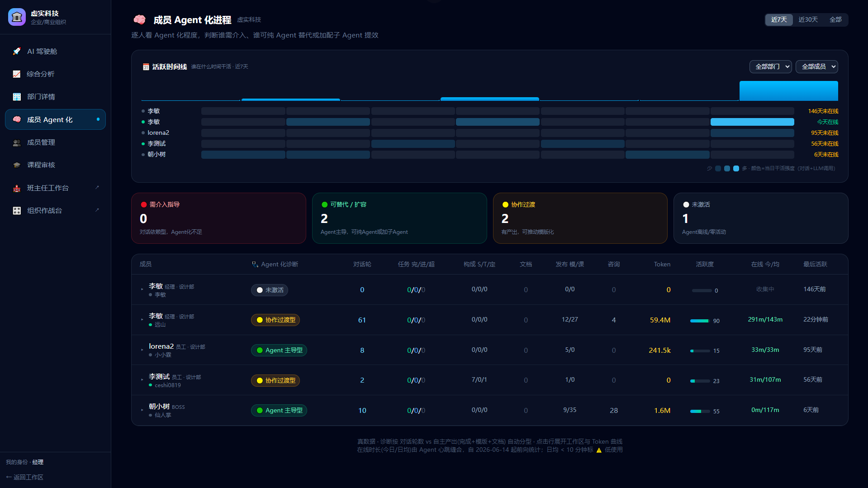Click the stethoscope icon in Agent 化诊断 header
This screenshot has height=488, width=868.
pyautogui.click(x=255, y=264)
